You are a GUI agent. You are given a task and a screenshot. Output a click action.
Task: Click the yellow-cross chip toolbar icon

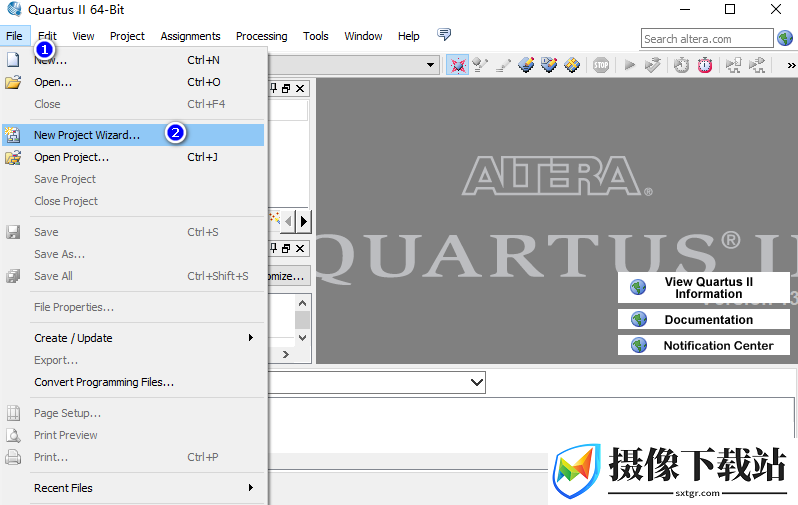click(x=572, y=65)
